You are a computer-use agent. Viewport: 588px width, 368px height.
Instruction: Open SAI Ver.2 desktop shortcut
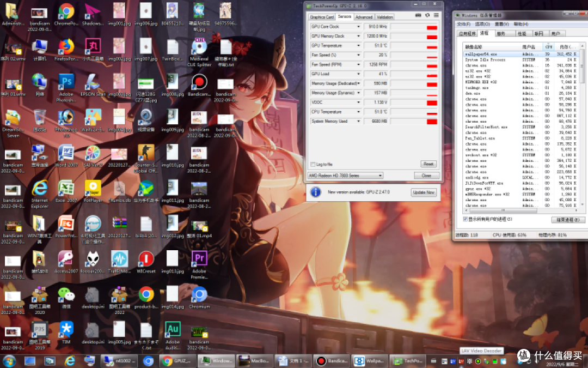click(93, 156)
